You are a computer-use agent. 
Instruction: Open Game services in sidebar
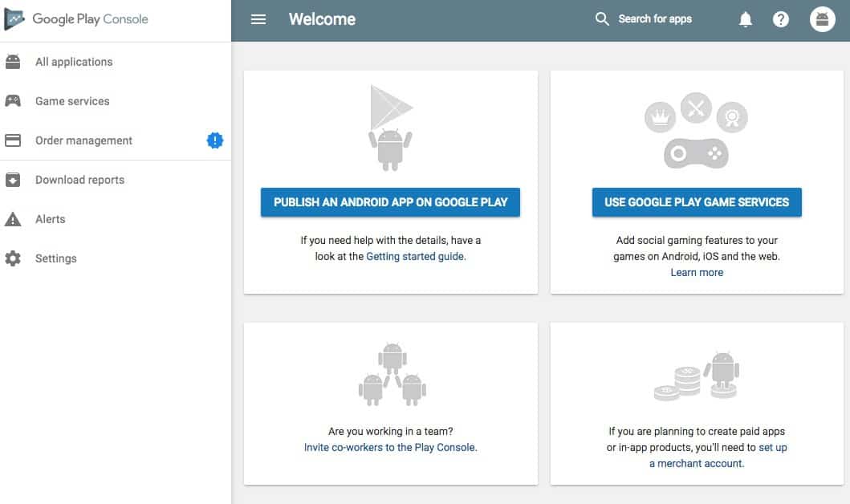[x=116, y=101]
